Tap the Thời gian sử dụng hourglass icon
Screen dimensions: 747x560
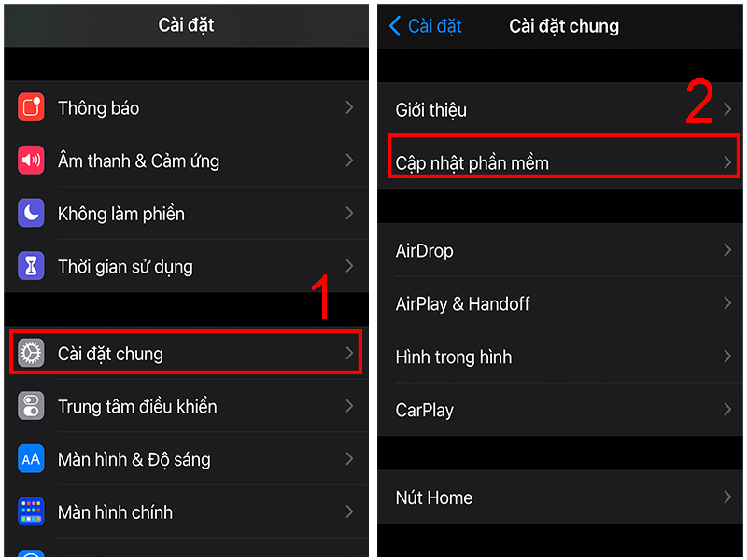[x=31, y=266]
